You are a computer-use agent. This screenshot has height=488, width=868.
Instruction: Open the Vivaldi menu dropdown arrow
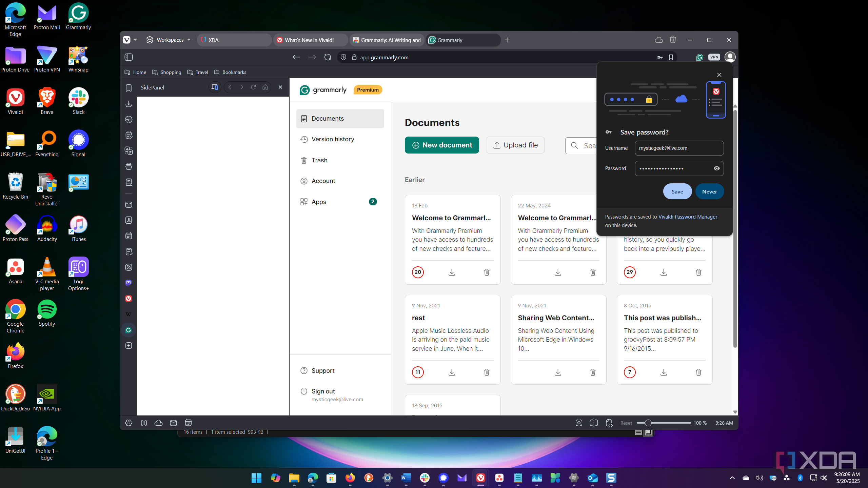tap(135, 40)
